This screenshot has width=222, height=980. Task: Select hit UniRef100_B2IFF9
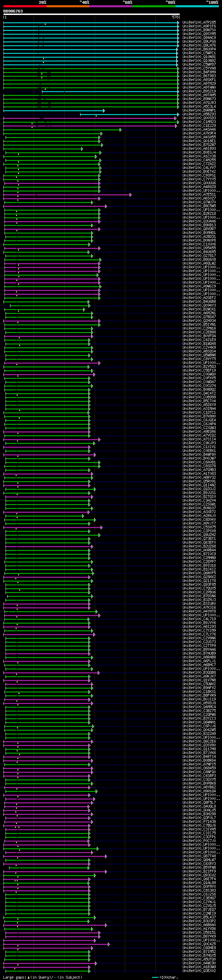tap(199, 871)
